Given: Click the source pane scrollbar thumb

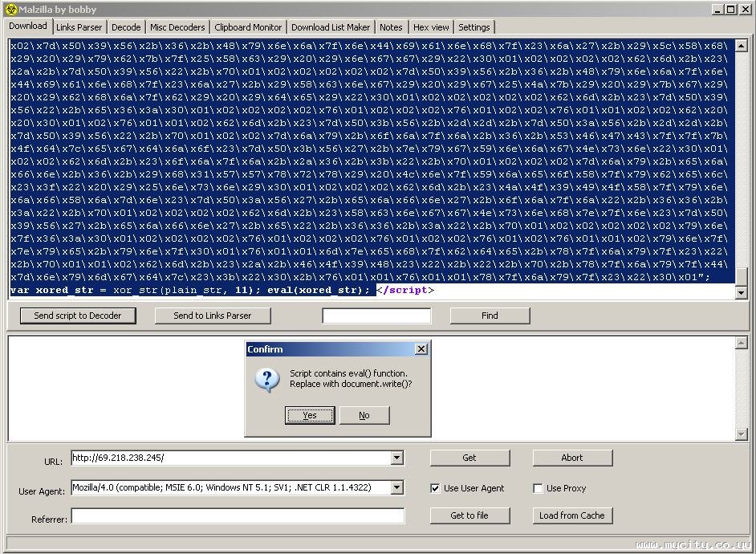Looking at the screenshot, I should point(741,277).
